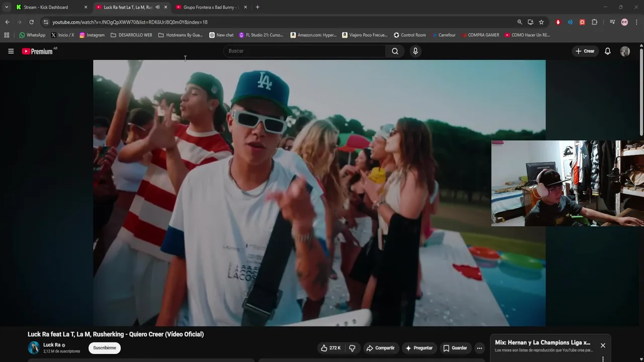
Task: Open New chat bookmark
Action: click(221, 35)
